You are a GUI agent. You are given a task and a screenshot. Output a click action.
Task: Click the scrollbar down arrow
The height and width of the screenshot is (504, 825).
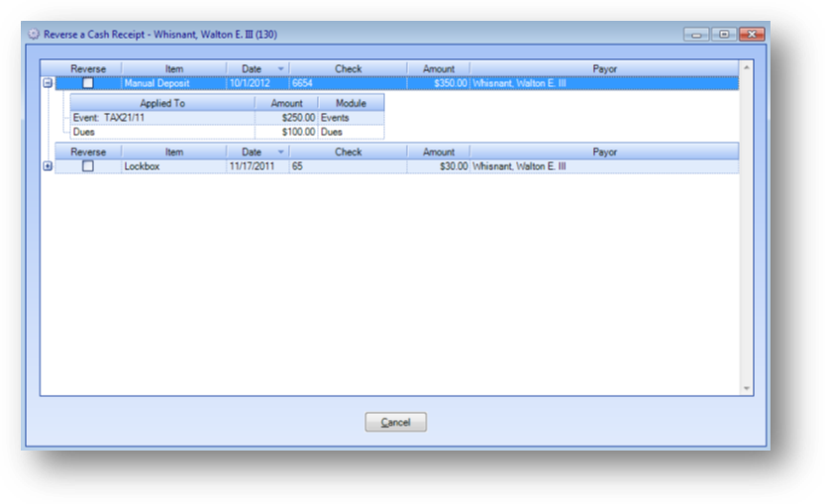point(746,388)
